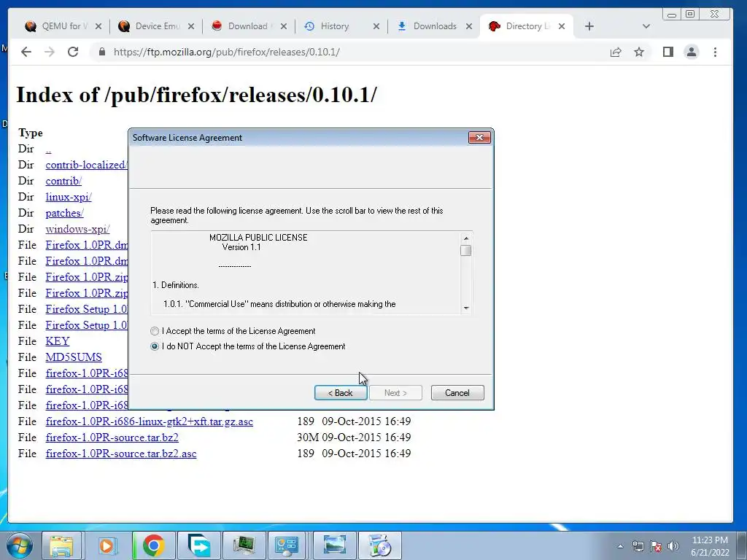The image size is (747, 560).
Task: Close the Device Emu tab
Action: pyautogui.click(x=191, y=26)
